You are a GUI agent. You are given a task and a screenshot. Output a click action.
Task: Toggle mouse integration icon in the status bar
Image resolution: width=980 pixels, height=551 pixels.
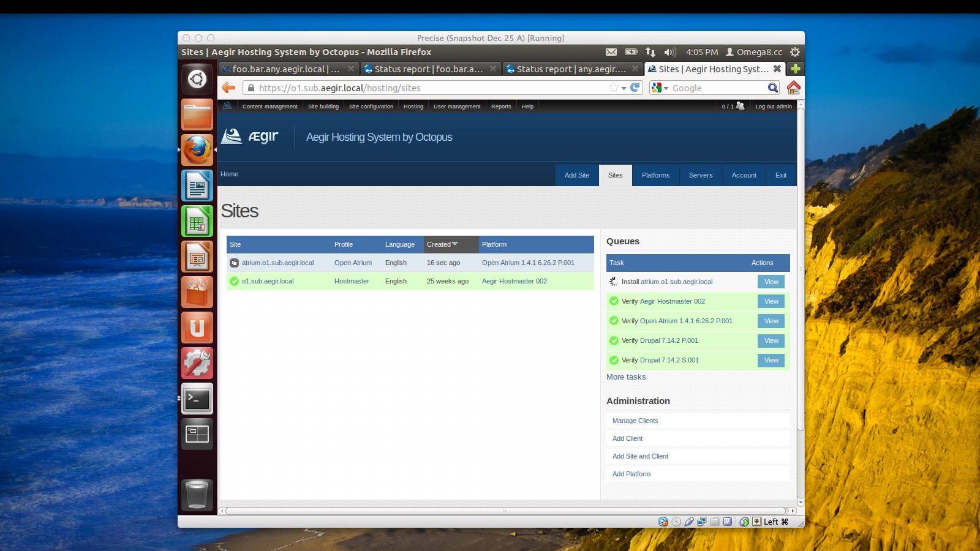(x=745, y=522)
